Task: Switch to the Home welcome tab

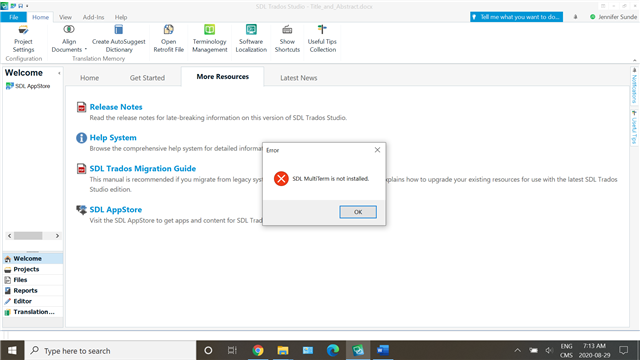Action: tap(89, 78)
